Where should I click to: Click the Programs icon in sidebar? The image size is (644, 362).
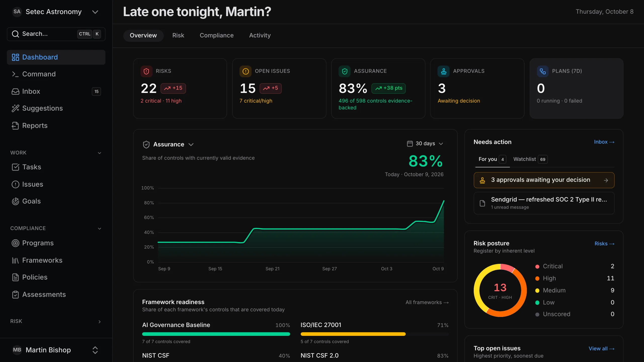tap(15, 243)
